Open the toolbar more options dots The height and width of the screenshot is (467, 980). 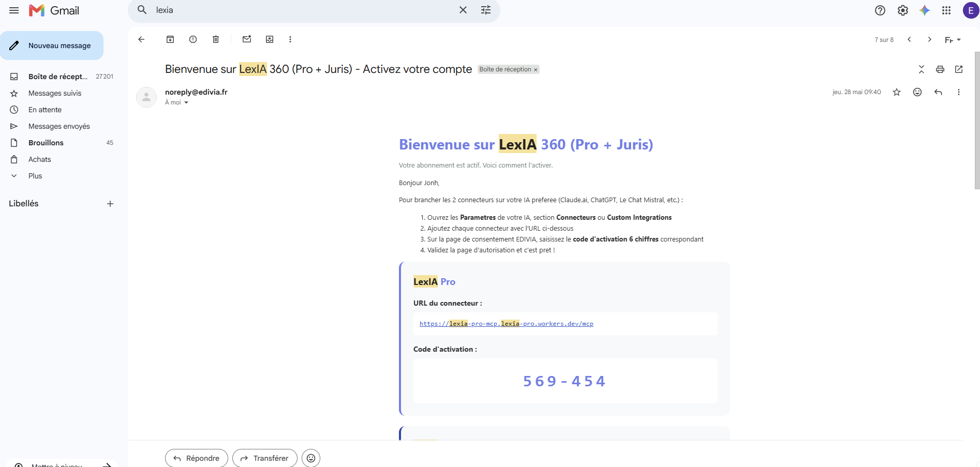tap(290, 39)
